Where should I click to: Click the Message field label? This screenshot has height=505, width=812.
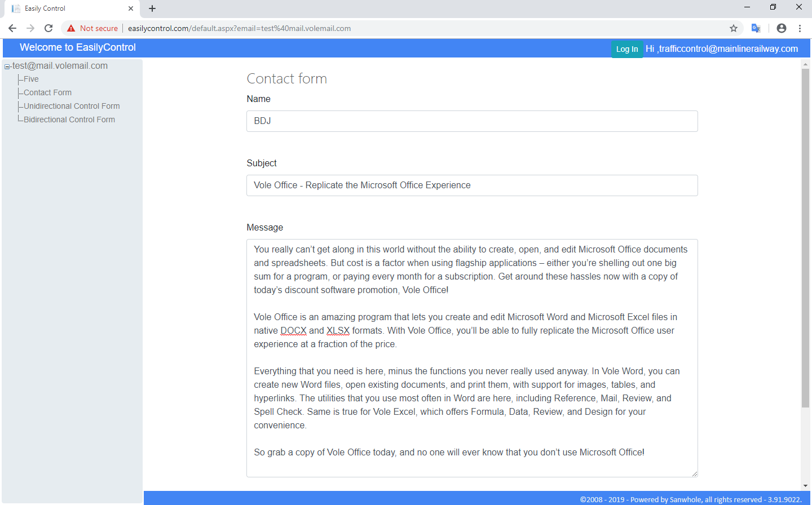(x=264, y=228)
